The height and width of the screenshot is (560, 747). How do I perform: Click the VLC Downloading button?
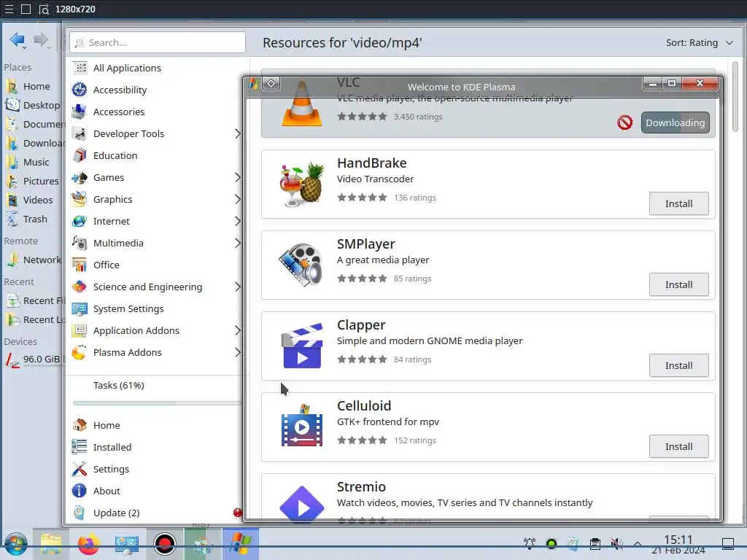(675, 122)
